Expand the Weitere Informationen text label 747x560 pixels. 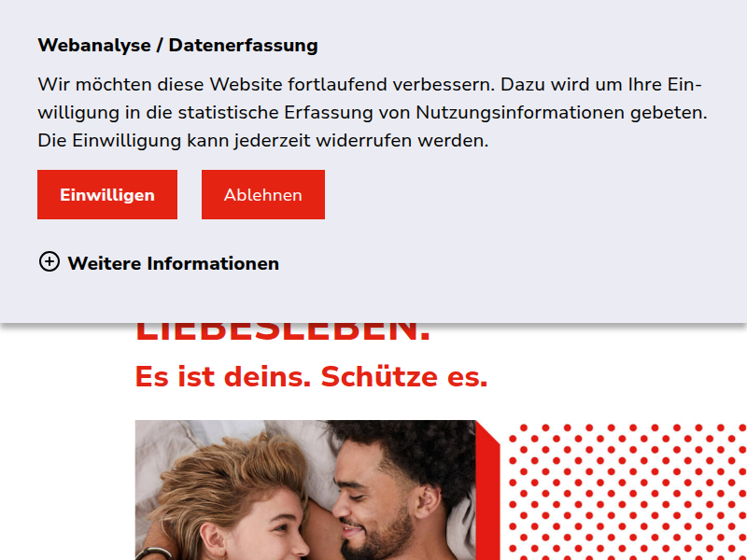[173, 263]
